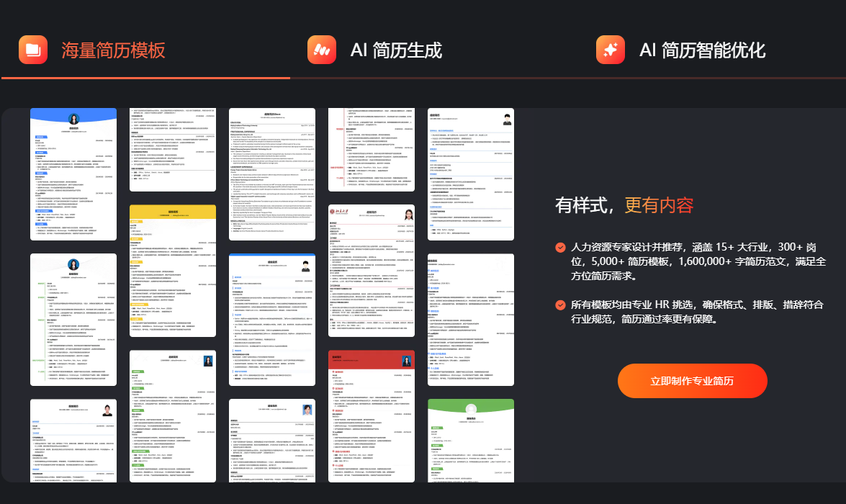Click the AI 简历生成 squiggle icon
The width and height of the screenshot is (846, 504).
tap(322, 50)
